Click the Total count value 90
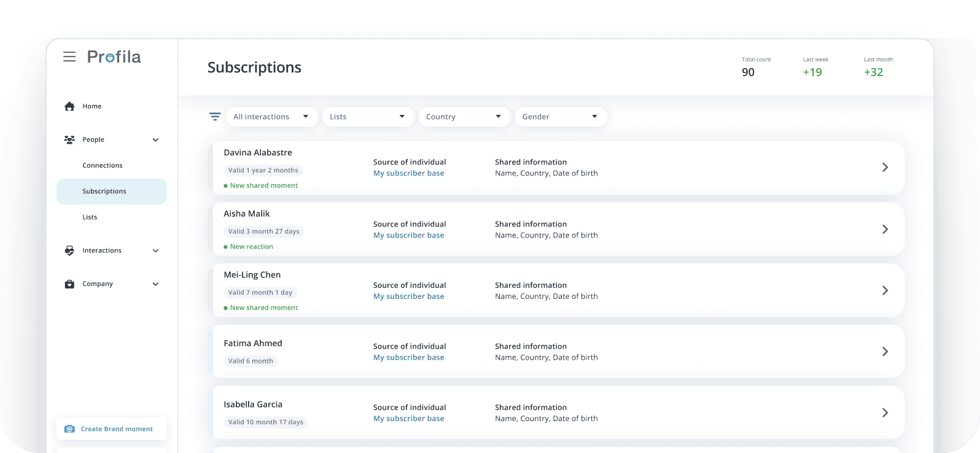Viewport: 980px width, 453px height. pyautogui.click(x=748, y=72)
